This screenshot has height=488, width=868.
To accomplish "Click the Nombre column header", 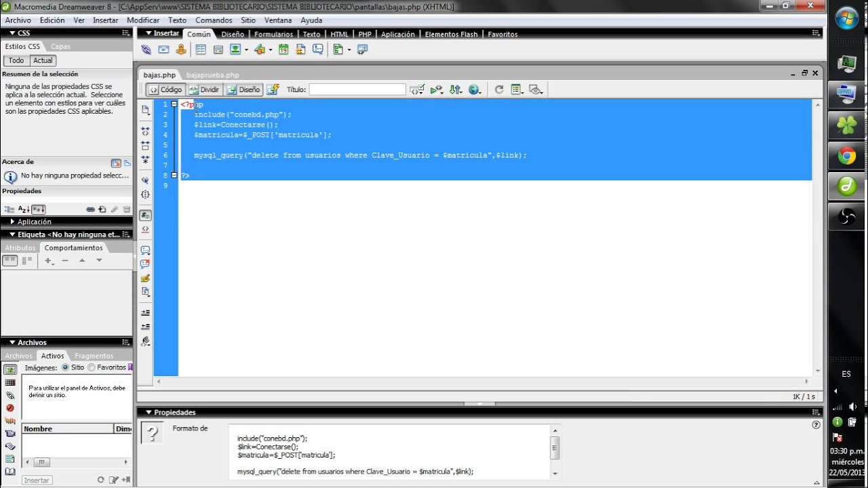I will click(x=67, y=428).
